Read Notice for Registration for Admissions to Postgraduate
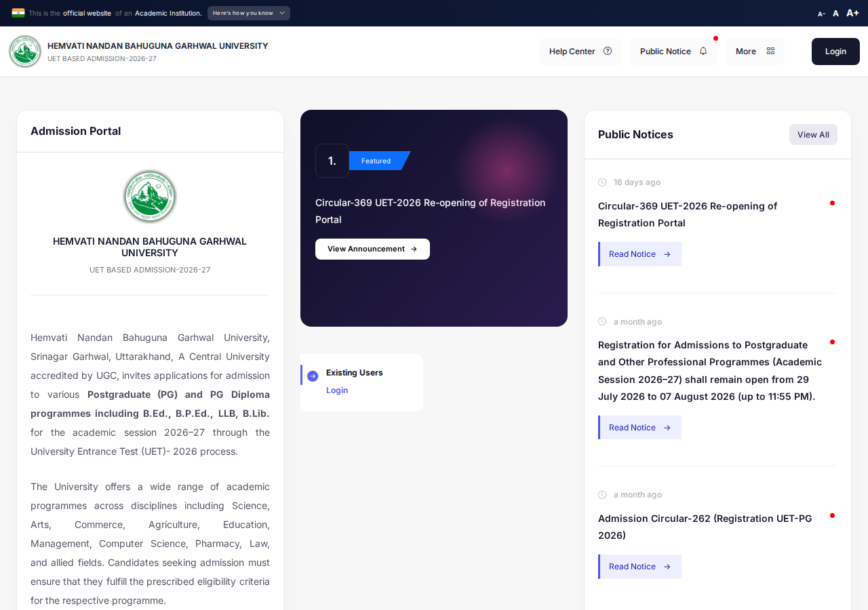 [639, 428]
